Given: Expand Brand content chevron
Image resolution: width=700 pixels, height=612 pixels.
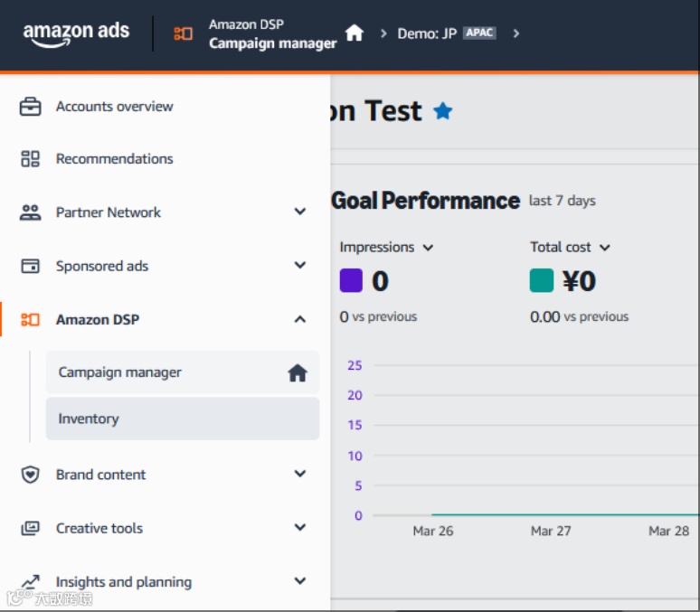Looking at the screenshot, I should (300, 474).
